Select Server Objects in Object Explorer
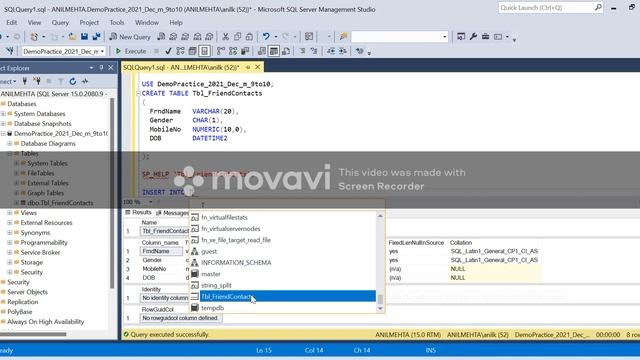 27,292
